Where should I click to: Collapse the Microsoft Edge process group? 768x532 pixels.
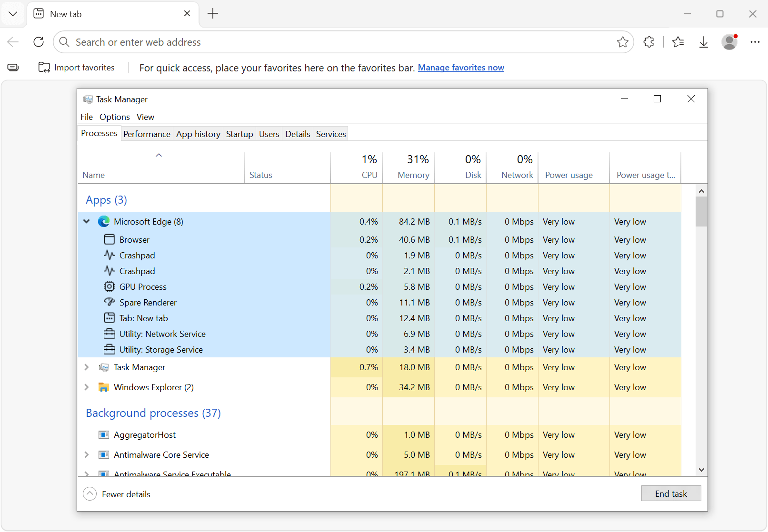87,221
